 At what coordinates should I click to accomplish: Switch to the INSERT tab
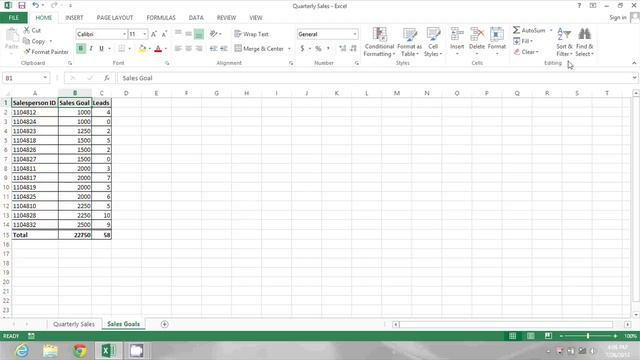pos(74,18)
